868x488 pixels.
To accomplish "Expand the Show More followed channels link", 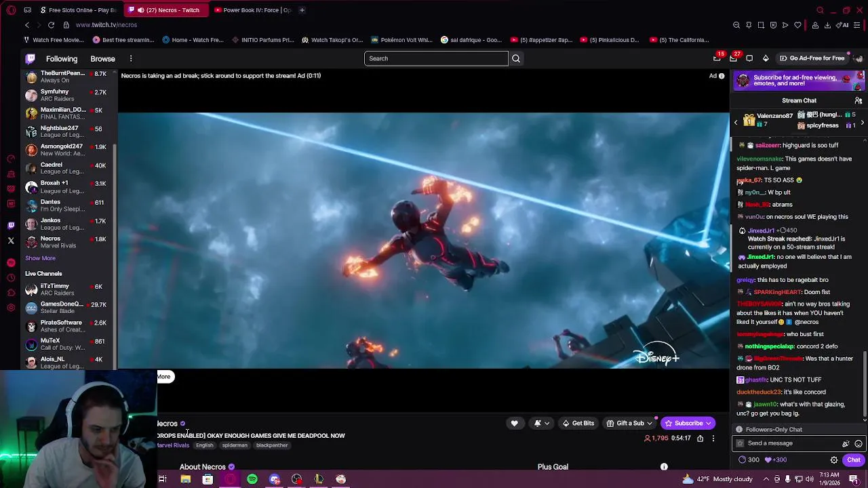I will (40, 258).
